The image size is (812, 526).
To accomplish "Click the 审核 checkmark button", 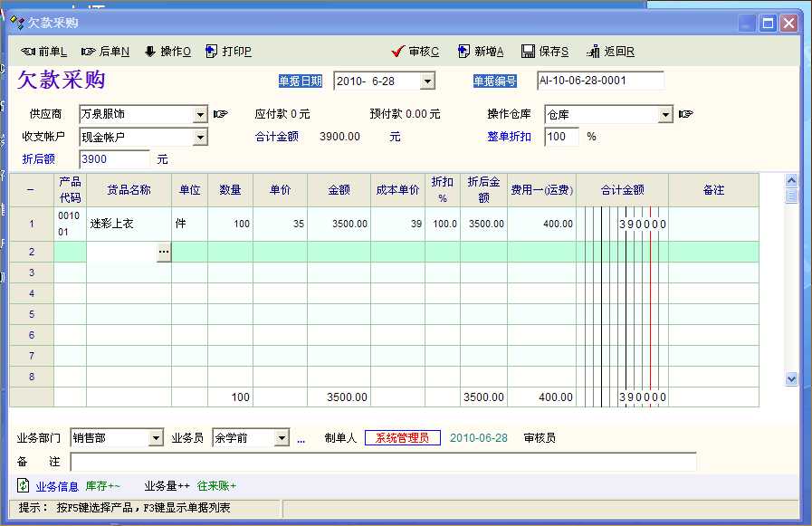I will [397, 52].
